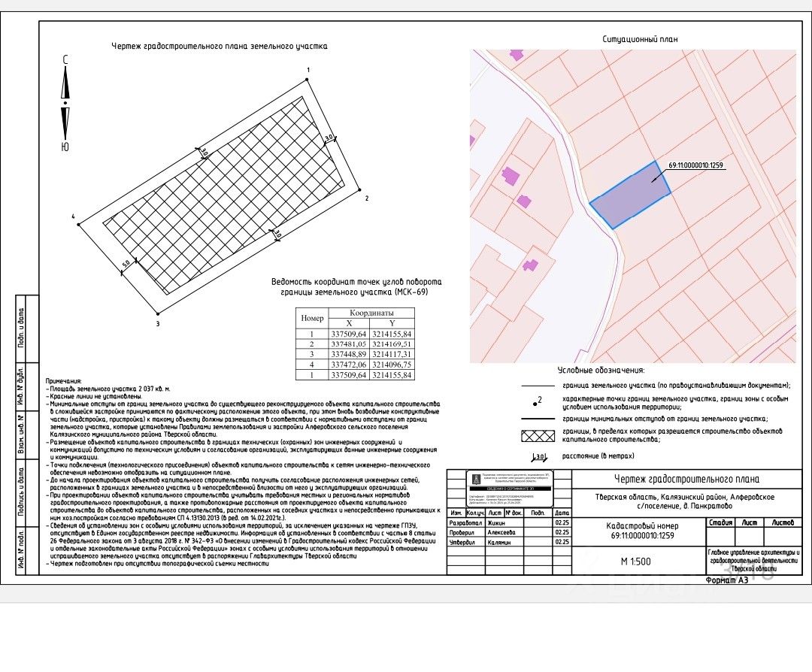Click the name 'Алексеева'
Viewport: 812px width, 672px height.
[501, 533]
